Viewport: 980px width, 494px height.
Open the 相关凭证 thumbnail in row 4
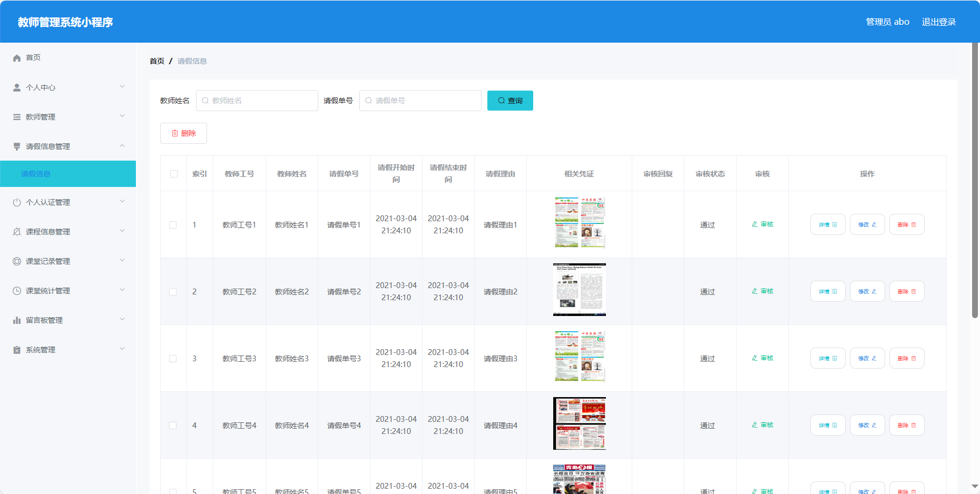coord(580,423)
